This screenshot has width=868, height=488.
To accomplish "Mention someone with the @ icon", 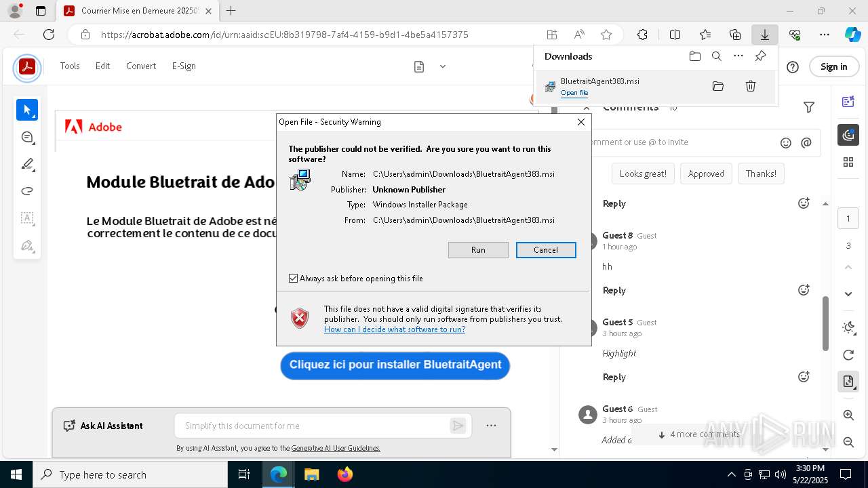I will 806,142.
